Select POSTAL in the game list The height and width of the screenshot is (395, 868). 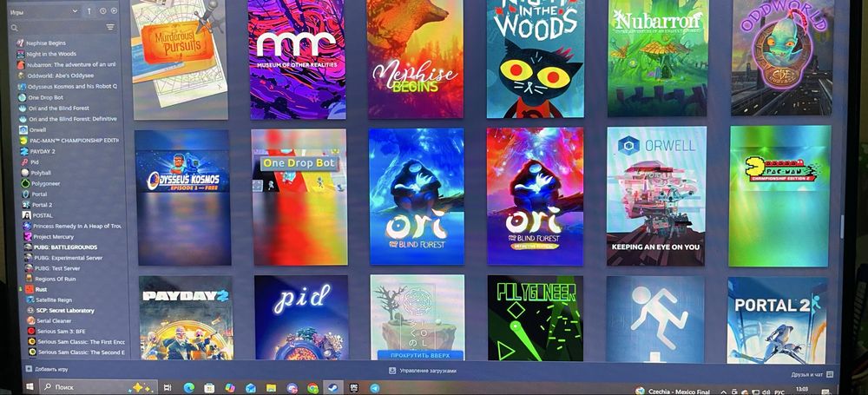(43, 215)
